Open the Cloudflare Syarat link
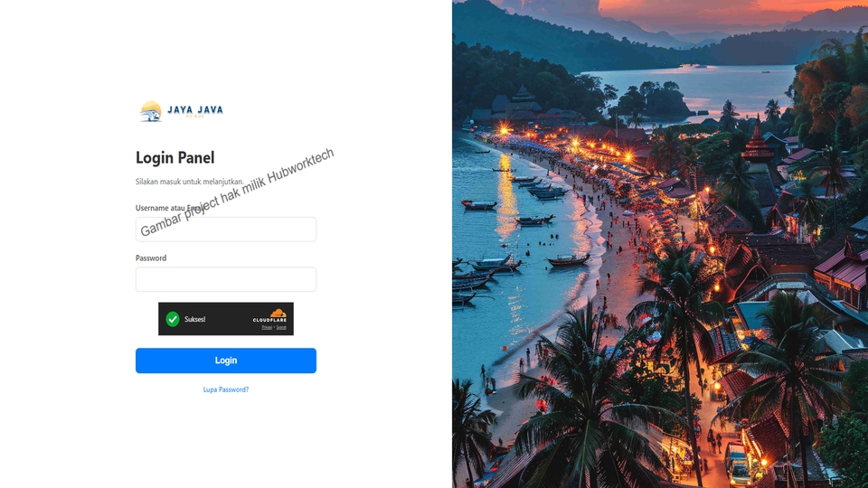Viewport: 868px width, 488px height. coord(281,327)
